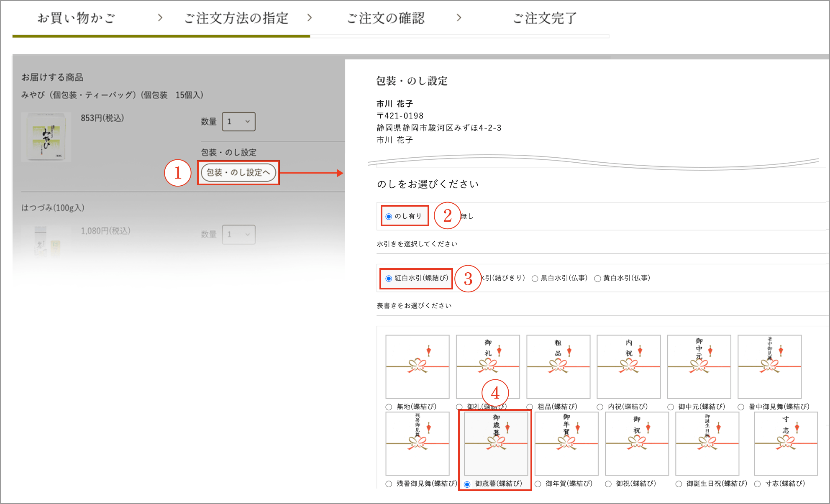Screen dimensions: 830x504
Task: Choose the 粗品 noshi design image
Action: click(558, 366)
